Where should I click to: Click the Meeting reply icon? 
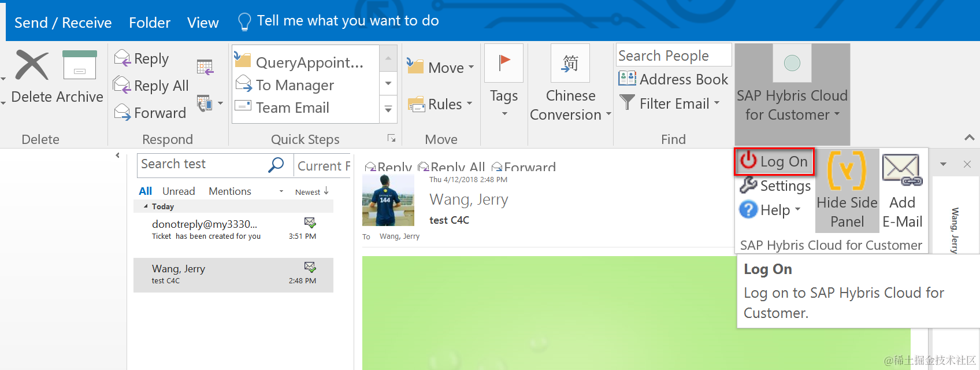[x=205, y=67]
